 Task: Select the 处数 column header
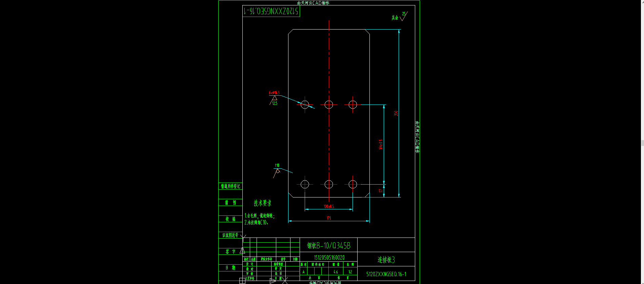point(254,259)
